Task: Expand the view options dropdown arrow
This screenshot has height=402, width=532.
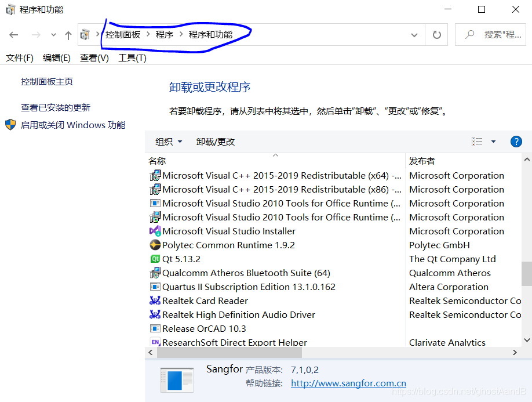Action: click(493, 142)
